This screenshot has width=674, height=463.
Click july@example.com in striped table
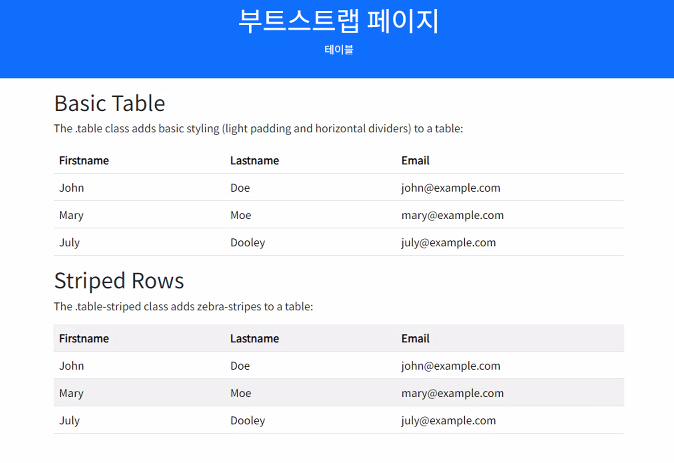pyautogui.click(x=448, y=421)
